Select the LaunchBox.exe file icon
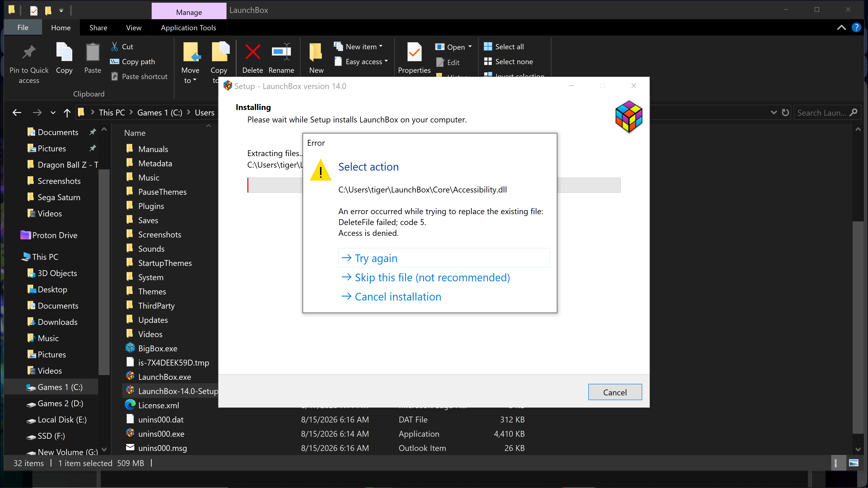 (x=130, y=376)
